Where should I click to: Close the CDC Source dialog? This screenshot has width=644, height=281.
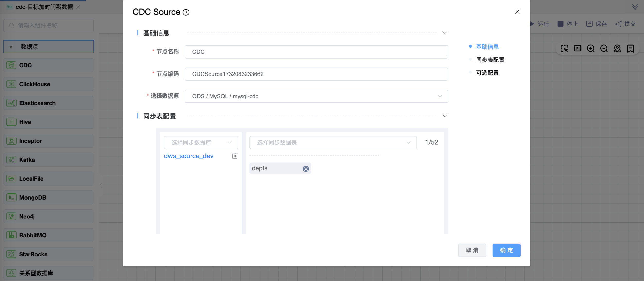(517, 12)
